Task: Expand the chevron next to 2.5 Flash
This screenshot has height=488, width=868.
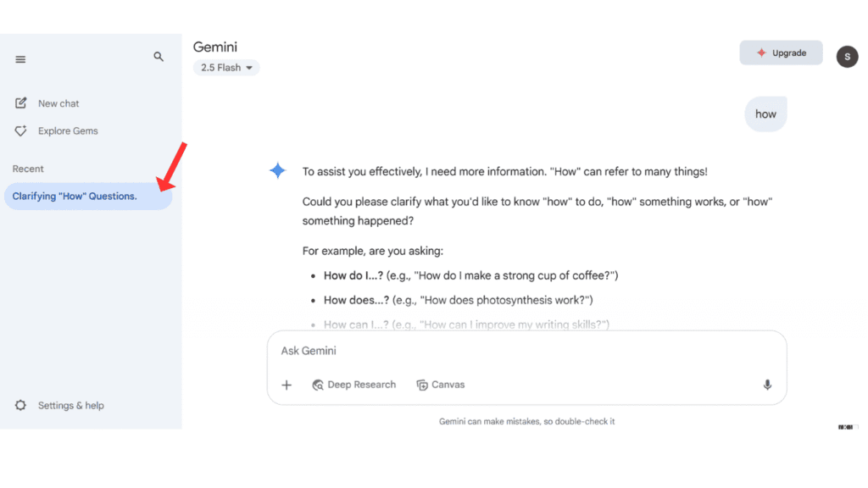Action: [250, 67]
